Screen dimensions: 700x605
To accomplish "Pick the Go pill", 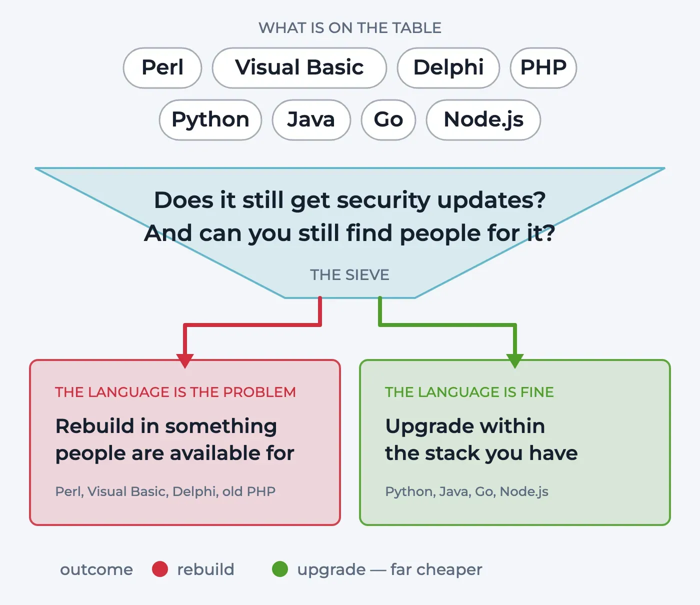I will pos(388,120).
